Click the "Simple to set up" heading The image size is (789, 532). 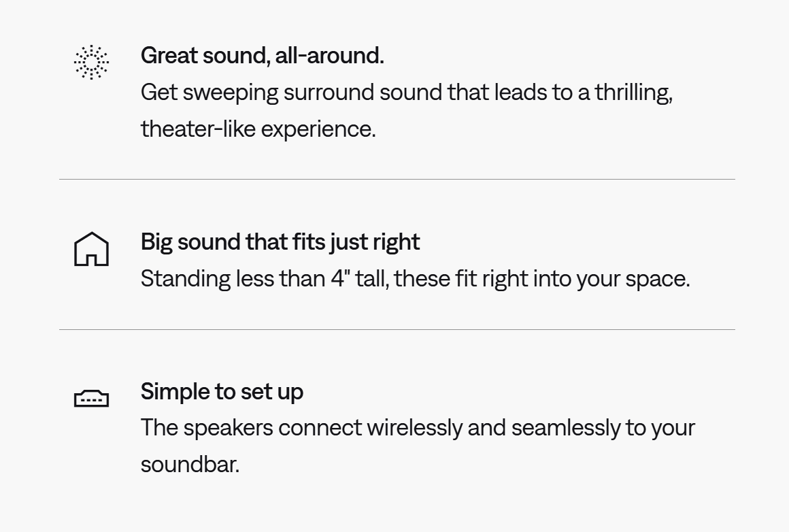click(222, 391)
